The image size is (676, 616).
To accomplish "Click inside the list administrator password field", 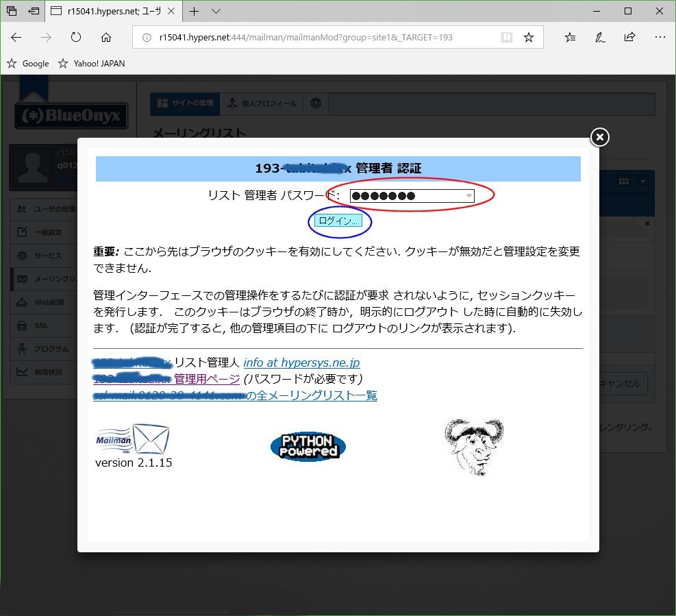I will point(404,195).
